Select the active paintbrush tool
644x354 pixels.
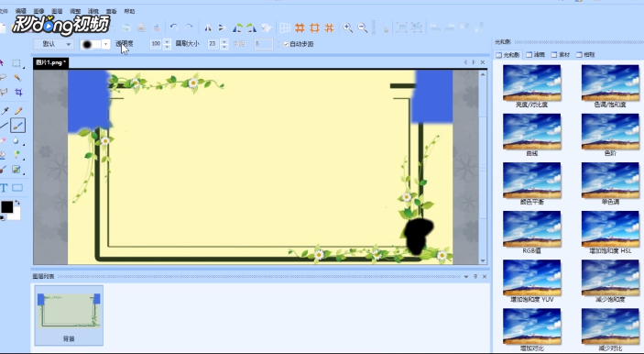17,126
